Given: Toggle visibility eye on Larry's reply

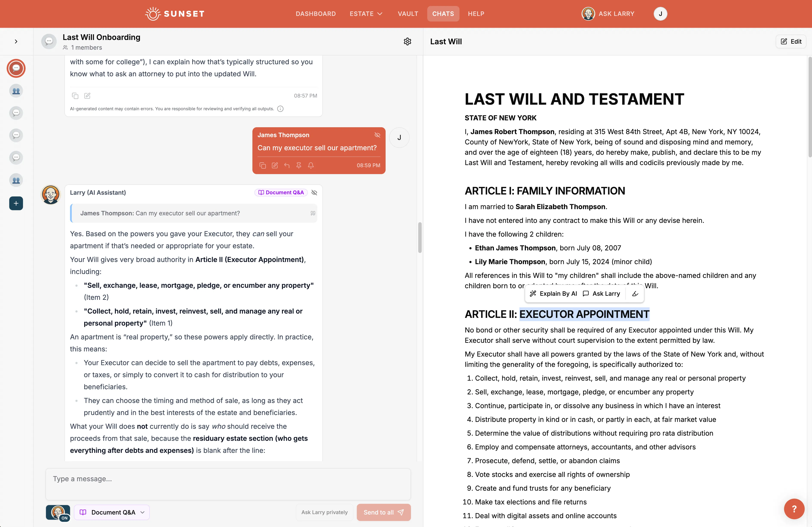Looking at the screenshot, I should 314,193.
